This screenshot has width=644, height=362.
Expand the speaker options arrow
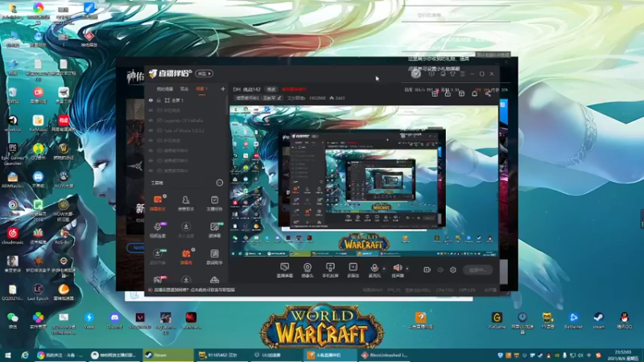pyautogui.click(x=407, y=269)
